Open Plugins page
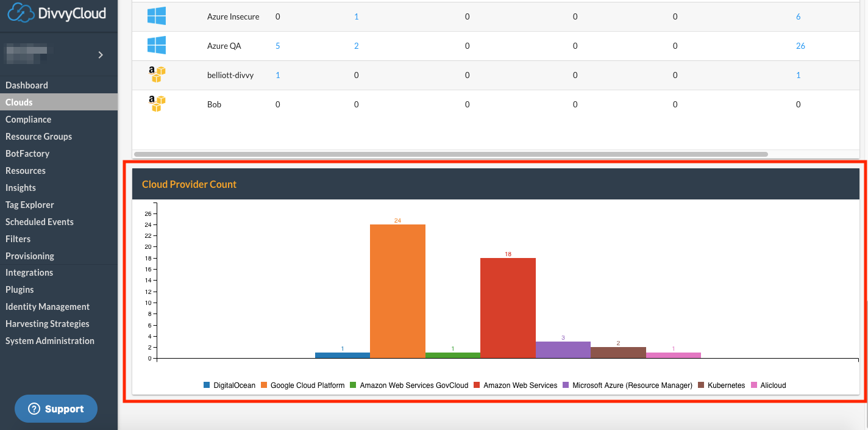The width and height of the screenshot is (868, 430). coord(20,290)
